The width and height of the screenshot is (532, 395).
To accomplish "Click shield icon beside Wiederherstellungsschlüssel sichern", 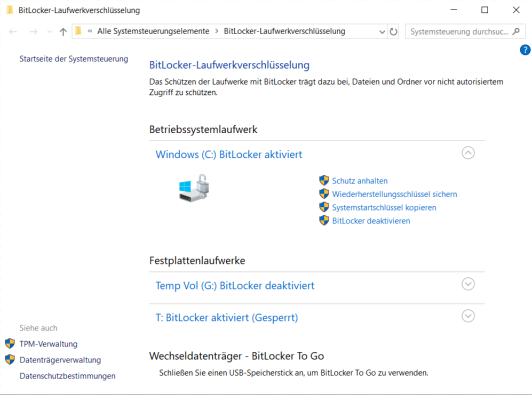I will click(324, 194).
